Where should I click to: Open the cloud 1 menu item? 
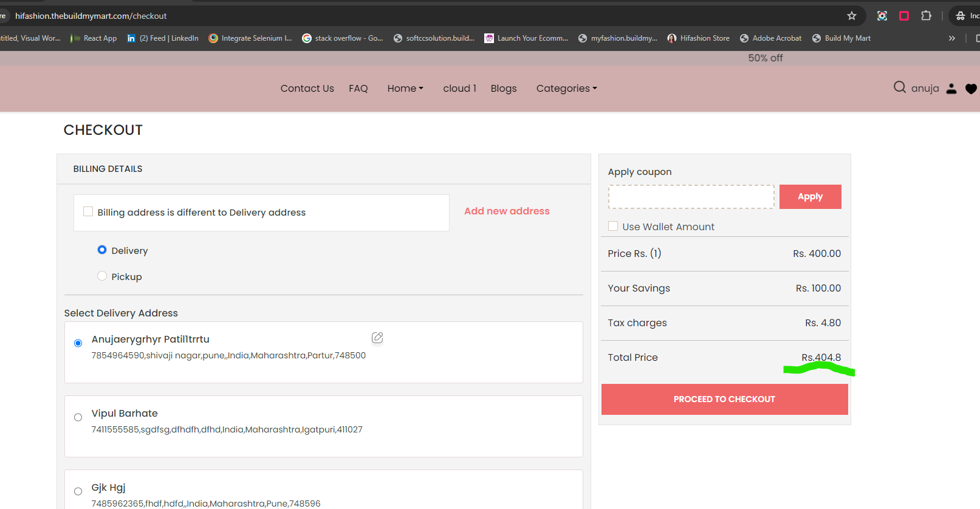point(460,88)
